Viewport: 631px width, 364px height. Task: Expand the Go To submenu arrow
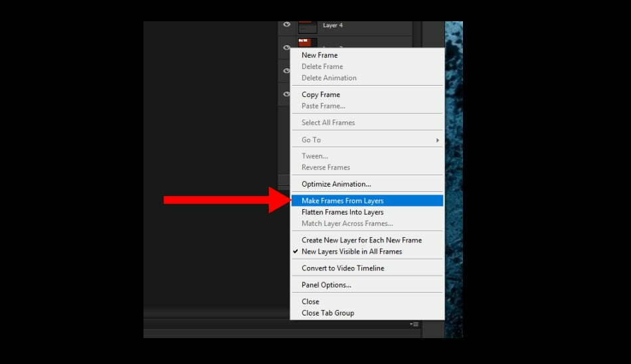click(x=438, y=140)
